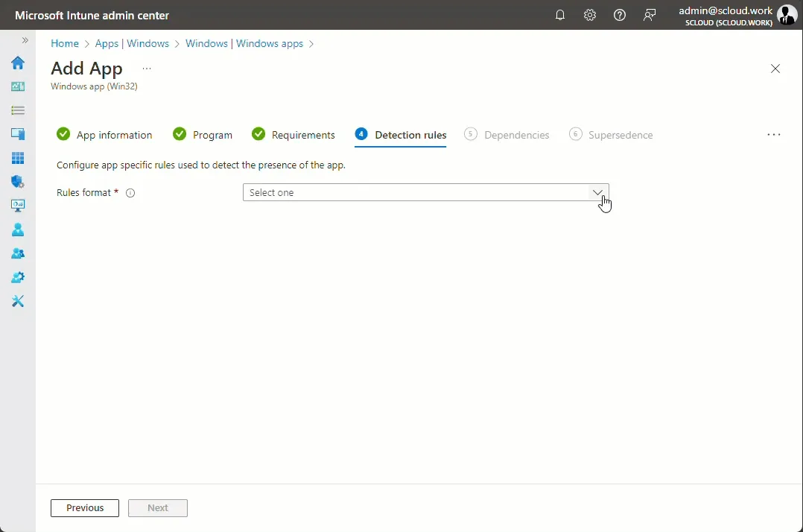803x532 pixels.
Task: Open Tenant administration icon
Action: 18,277
